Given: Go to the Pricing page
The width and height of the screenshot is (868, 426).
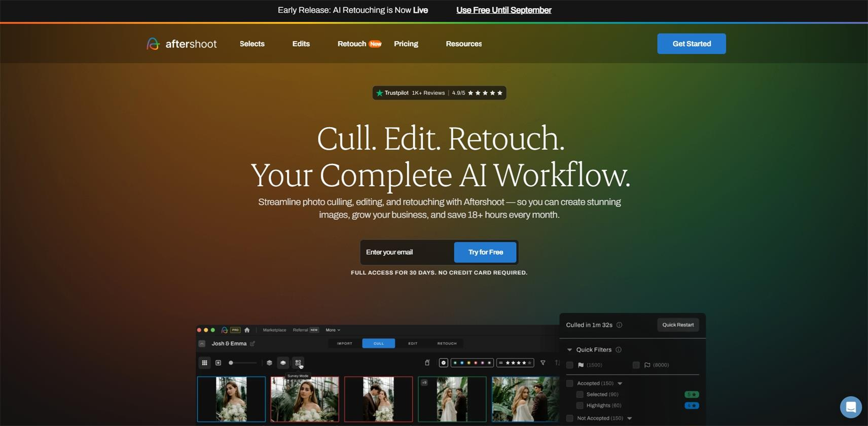Looking at the screenshot, I should (406, 44).
